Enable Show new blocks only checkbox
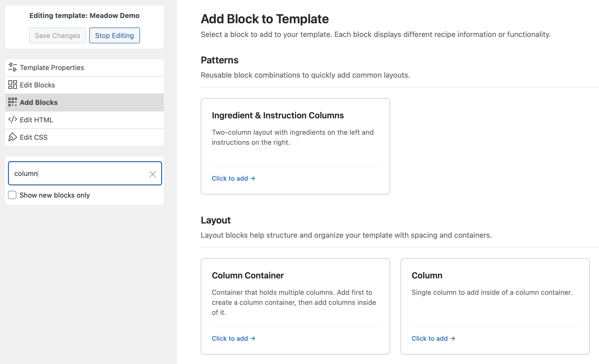599x364 pixels. click(x=12, y=195)
